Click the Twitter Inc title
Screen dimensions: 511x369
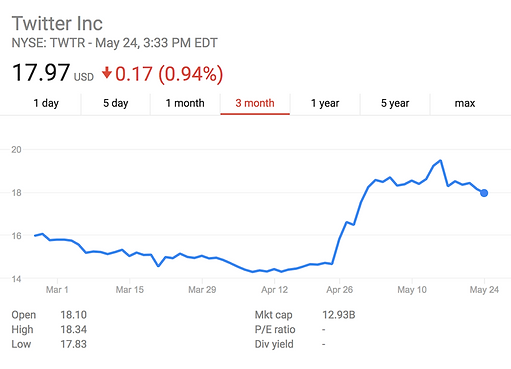coord(57,24)
